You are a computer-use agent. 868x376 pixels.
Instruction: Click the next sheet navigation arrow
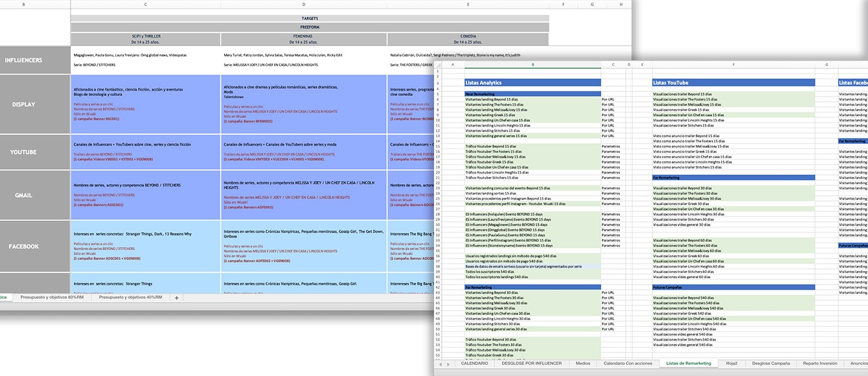[448, 364]
